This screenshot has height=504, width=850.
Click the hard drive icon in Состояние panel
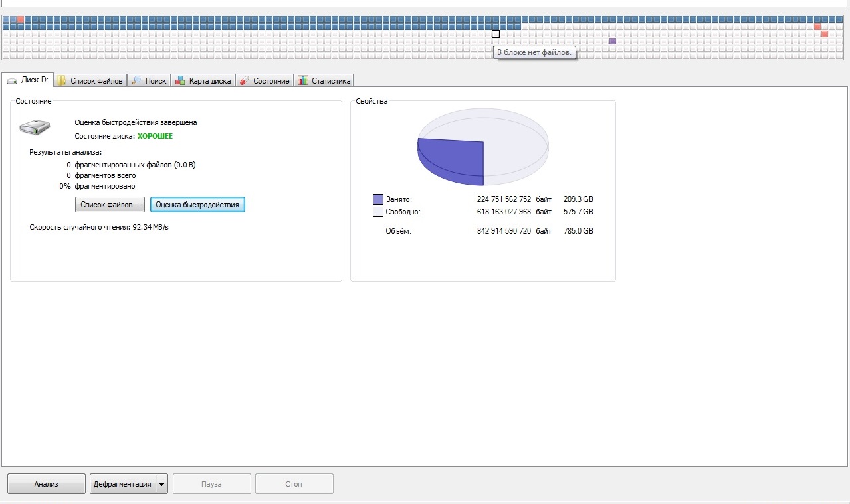[x=35, y=127]
